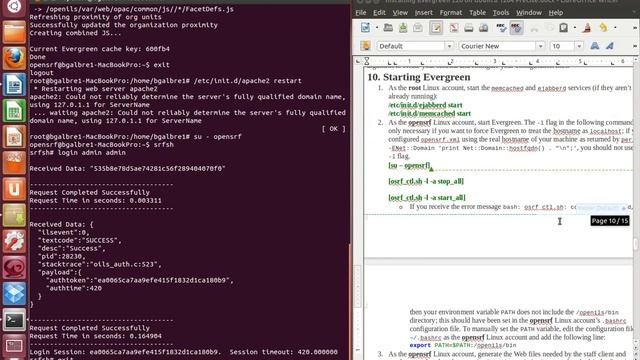Viewport: 640px width, 360px height.
Task: Toggle AutoSpellcheck in Writer toolbar
Action: click(516, 28)
